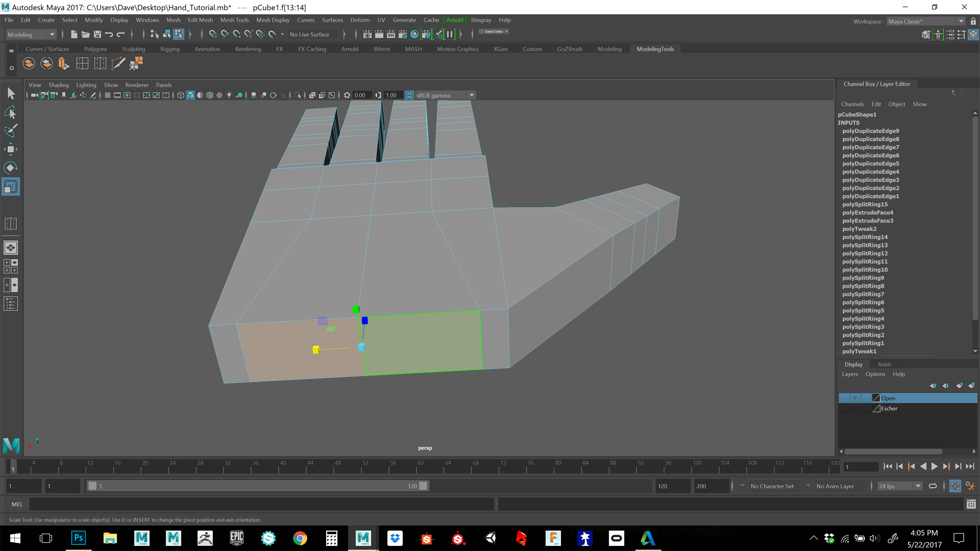Click the Snap to points icon

pyautogui.click(x=236, y=34)
